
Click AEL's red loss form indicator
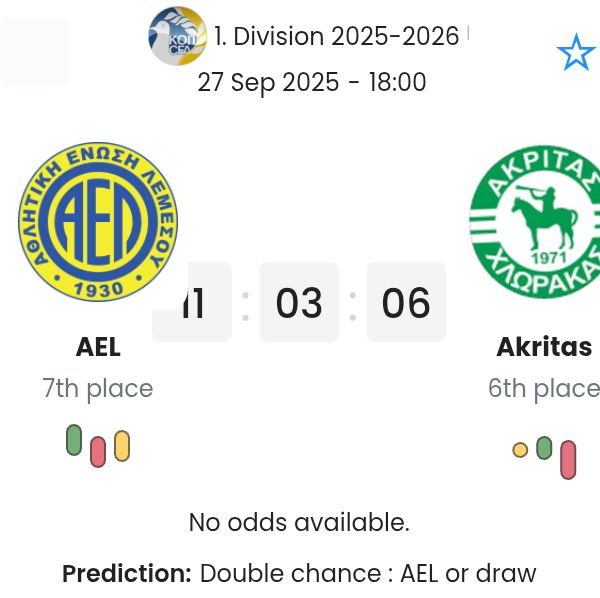coord(98,452)
